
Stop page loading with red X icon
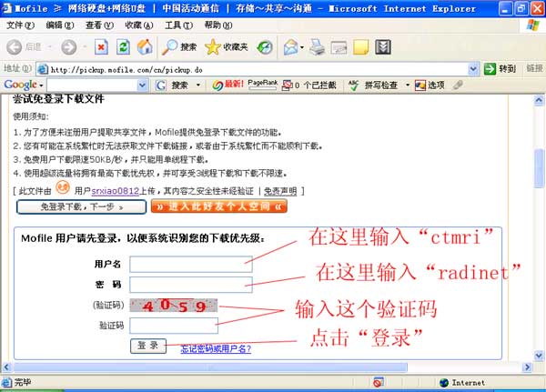coord(101,46)
